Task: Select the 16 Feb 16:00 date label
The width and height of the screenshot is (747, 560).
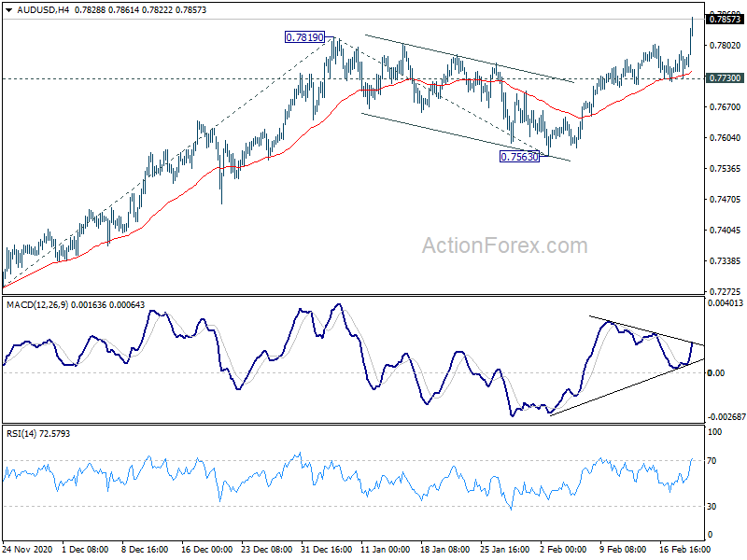Action: (x=684, y=549)
